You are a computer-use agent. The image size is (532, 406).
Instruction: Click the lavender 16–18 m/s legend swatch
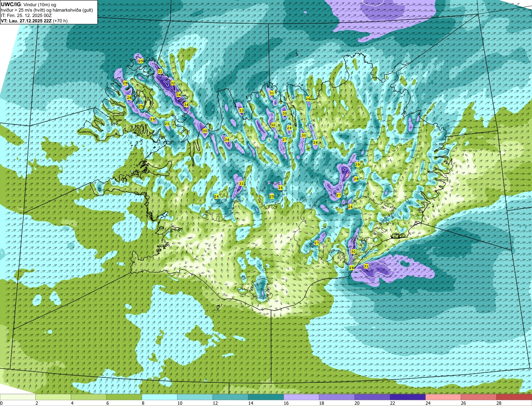(x=301, y=397)
